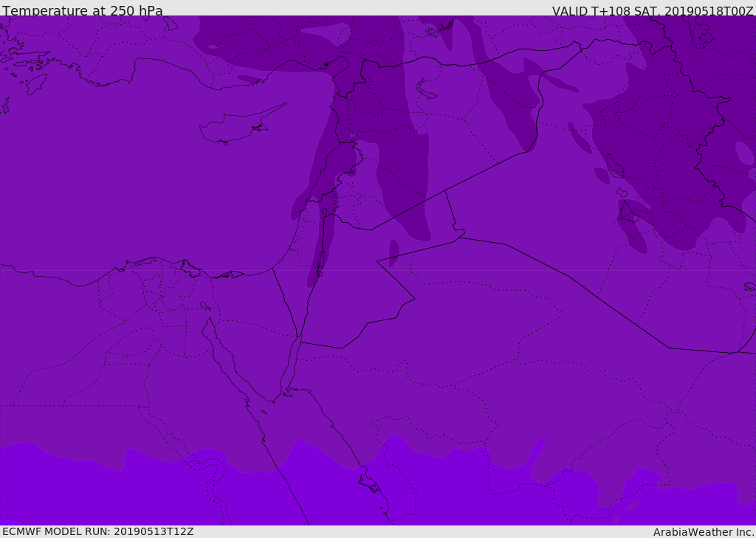Click the 'Temperature at 250 hPa' title text
This screenshot has height=538, width=756.
point(83,11)
